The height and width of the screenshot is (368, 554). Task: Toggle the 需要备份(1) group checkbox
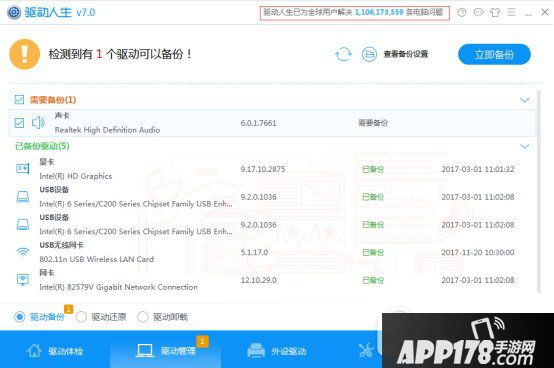19,100
